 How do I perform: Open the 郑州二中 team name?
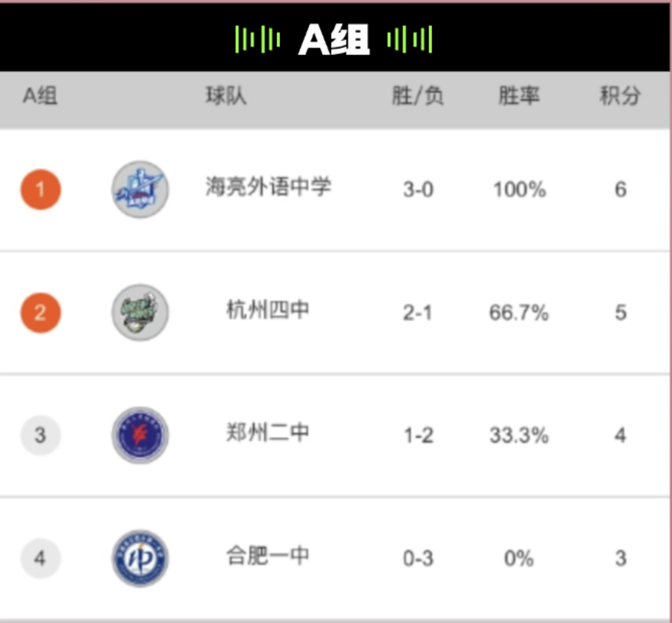click(268, 433)
